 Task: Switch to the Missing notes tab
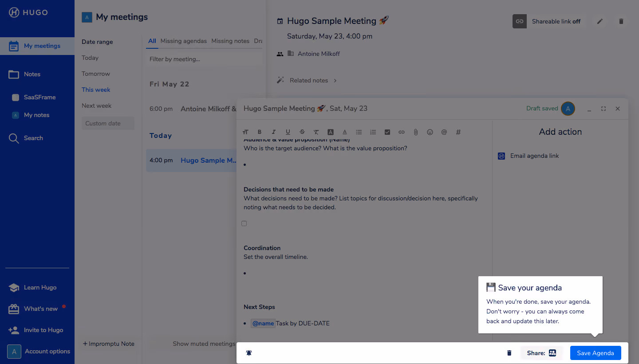tap(230, 41)
